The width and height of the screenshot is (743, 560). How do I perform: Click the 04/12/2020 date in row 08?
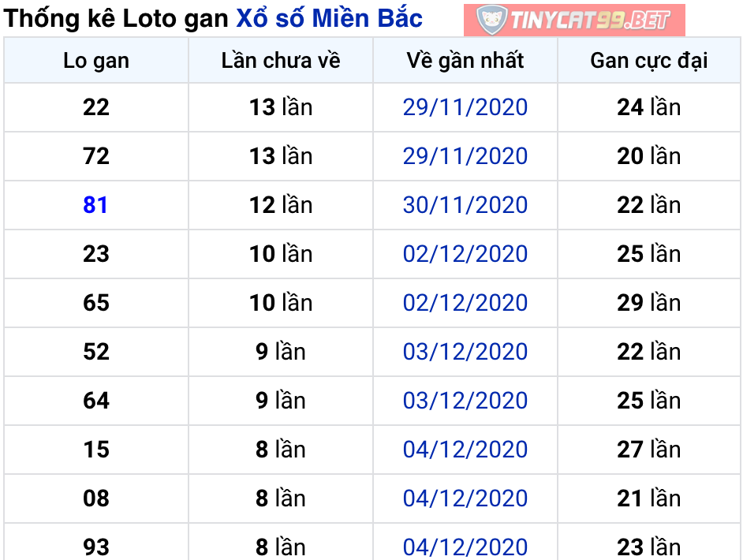tap(465, 498)
